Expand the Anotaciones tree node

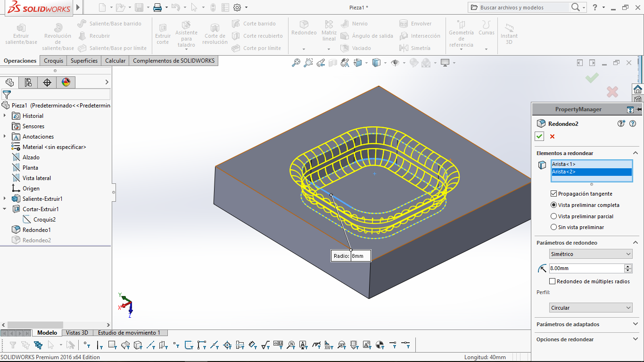(5, 136)
